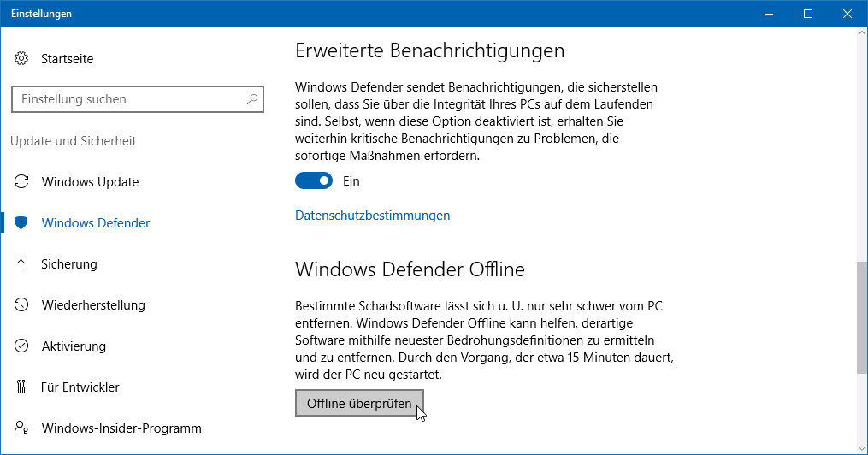Close the Einstellungen window
This screenshot has width=868, height=455.
point(847,14)
